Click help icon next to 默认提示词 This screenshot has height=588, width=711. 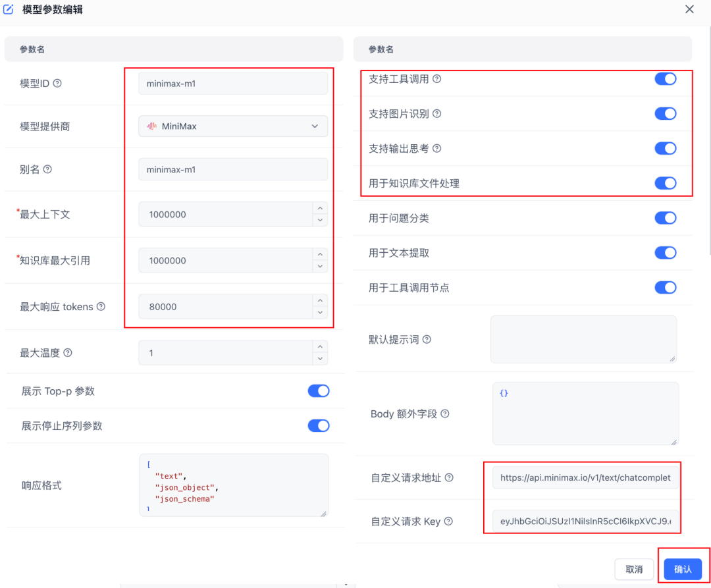coord(427,340)
